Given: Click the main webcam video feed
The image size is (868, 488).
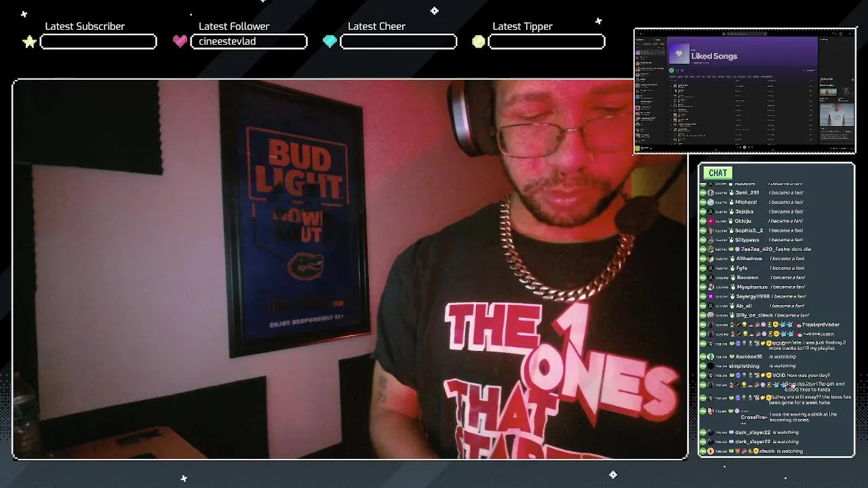Looking at the screenshot, I should 350,270.
